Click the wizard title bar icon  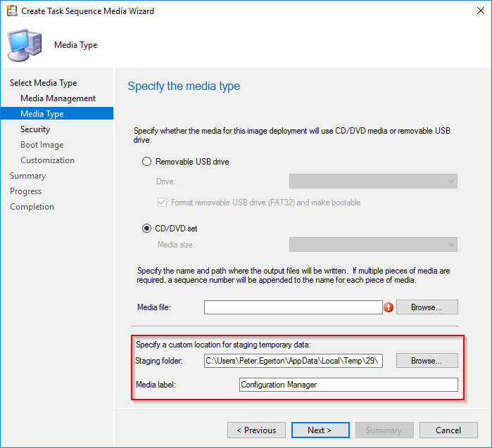pyautogui.click(x=11, y=11)
